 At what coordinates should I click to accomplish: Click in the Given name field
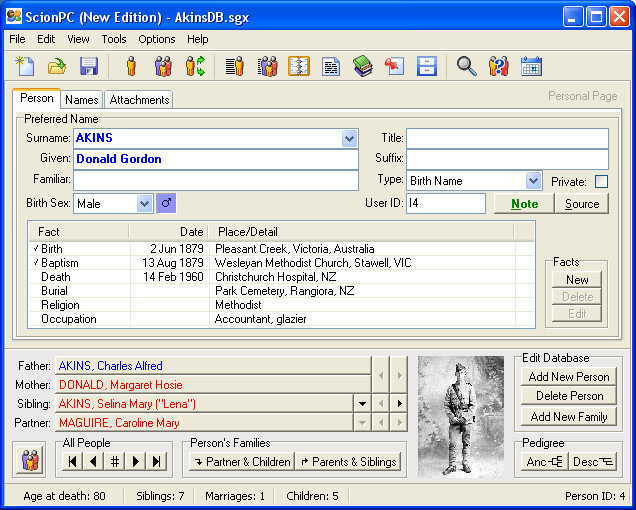[x=216, y=159]
